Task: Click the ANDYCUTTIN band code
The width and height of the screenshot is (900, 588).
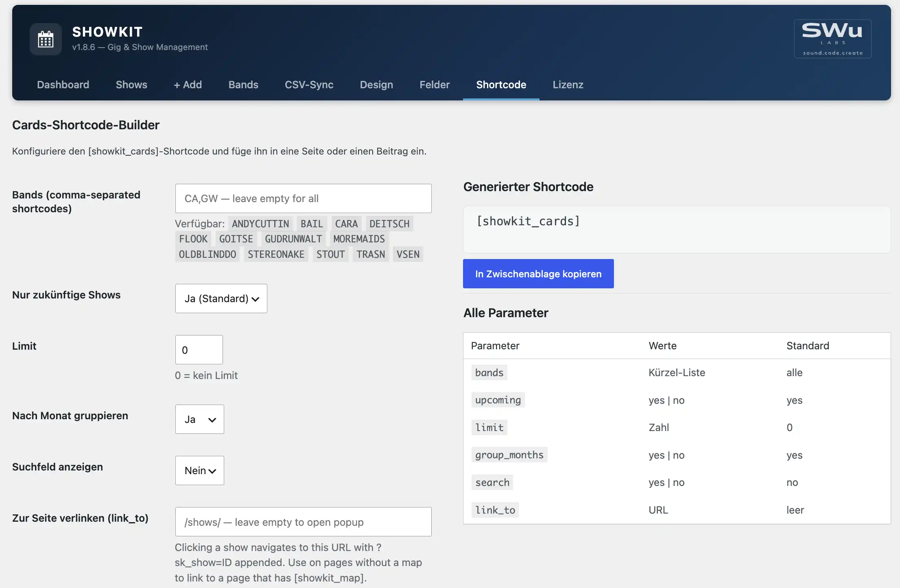Action: click(x=260, y=224)
